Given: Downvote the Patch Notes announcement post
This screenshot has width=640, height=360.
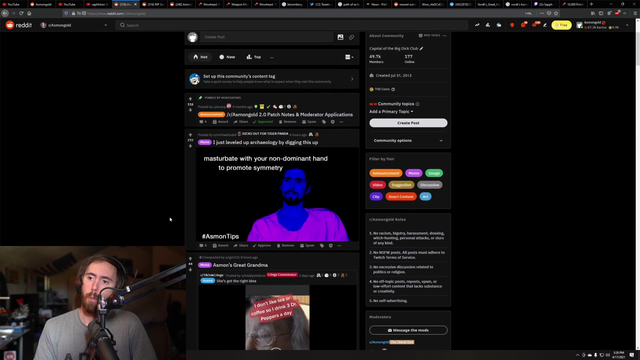Looking at the screenshot, I should [190, 110].
